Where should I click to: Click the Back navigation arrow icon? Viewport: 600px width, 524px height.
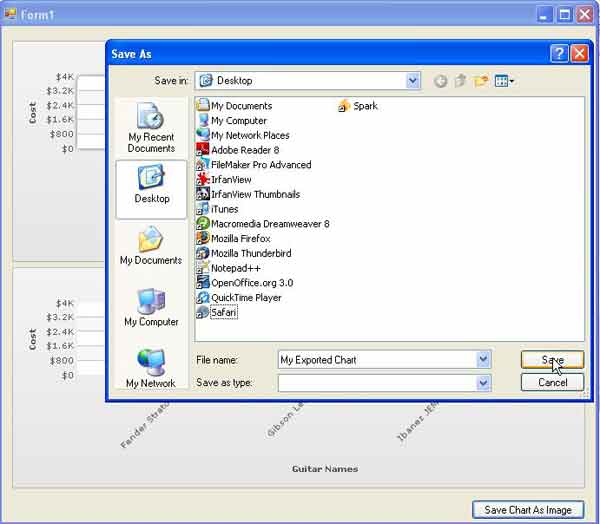(x=441, y=81)
